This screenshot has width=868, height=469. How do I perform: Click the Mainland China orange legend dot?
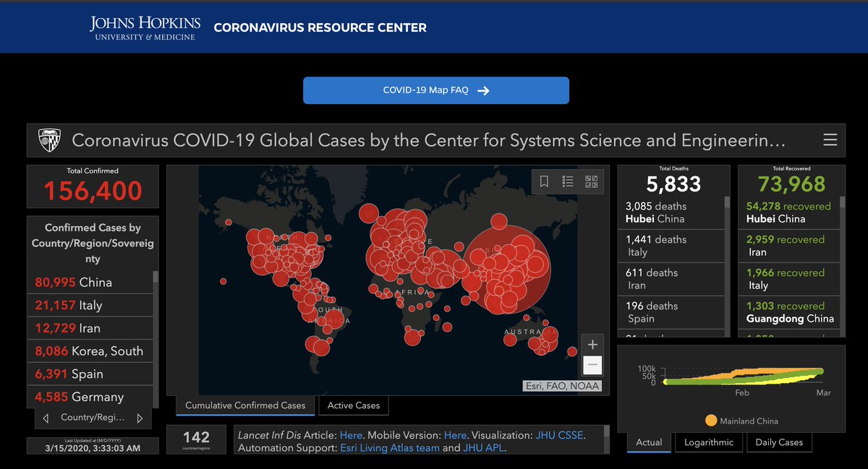tap(711, 420)
